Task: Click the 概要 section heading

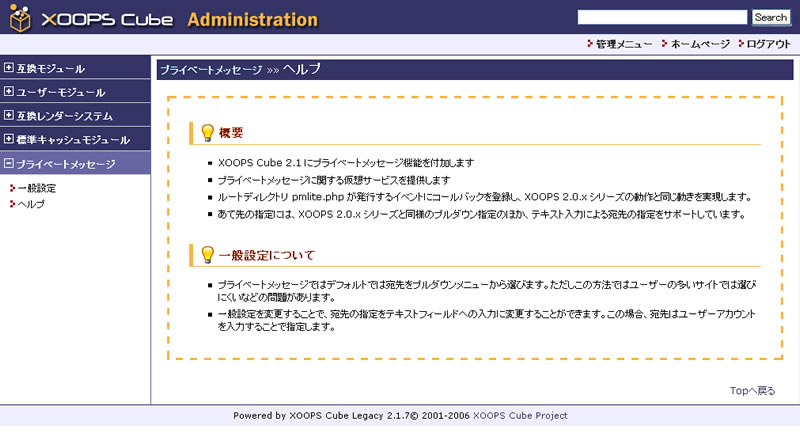Action: click(x=231, y=133)
